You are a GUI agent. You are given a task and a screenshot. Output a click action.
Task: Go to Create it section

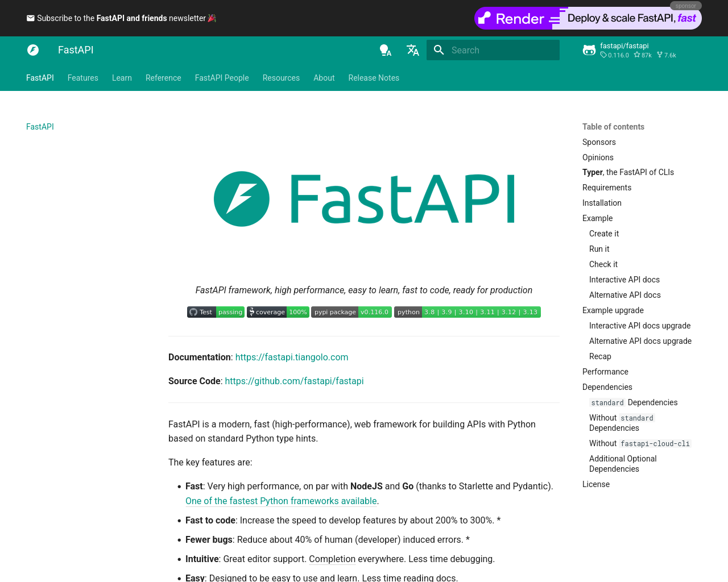[604, 234]
